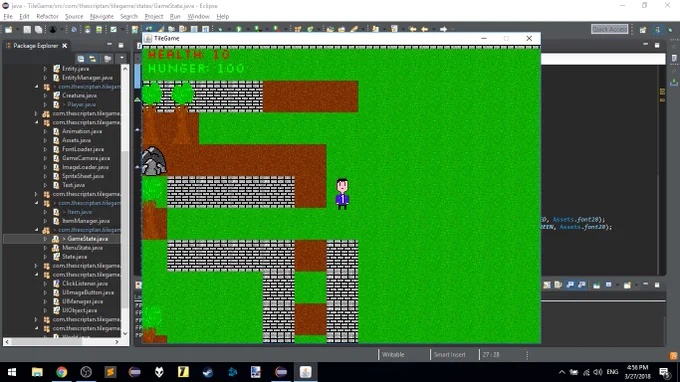Click the green Run button in toolbar
680x382 pixels.
pyautogui.click(x=239, y=29)
